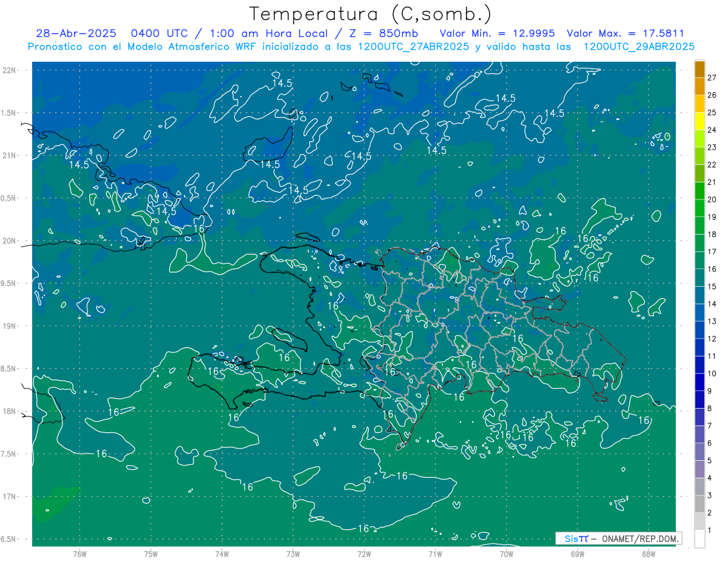Click the "22N" latitude axis label
This screenshot has width=728, height=562.
click(10, 70)
